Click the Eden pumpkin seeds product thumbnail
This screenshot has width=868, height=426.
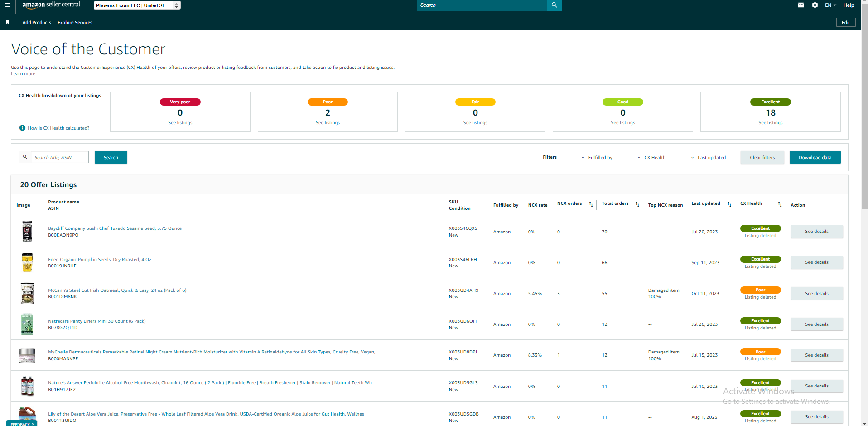27,262
